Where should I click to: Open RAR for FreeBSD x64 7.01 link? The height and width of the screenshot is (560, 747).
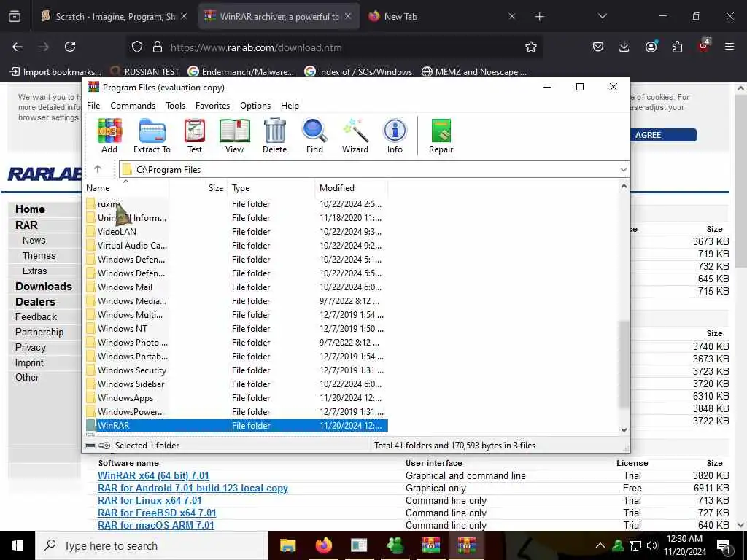point(157,513)
